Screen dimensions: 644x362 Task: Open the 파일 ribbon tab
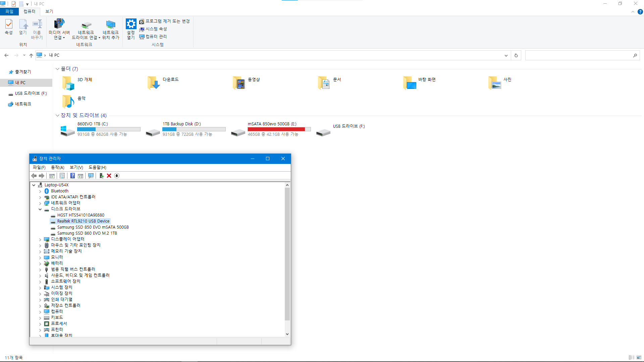click(9, 11)
